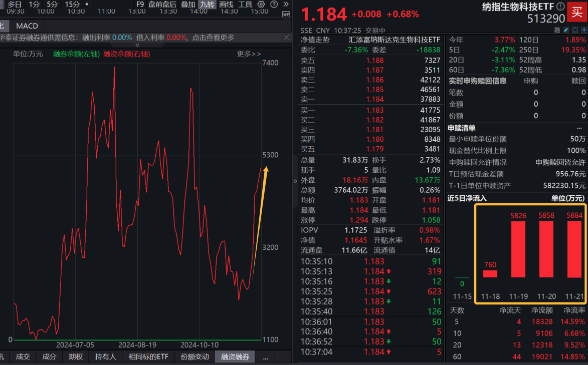Screen dimensions: 588x365
Task: Click the double-arrow toolbar overflow icon
Action: pyautogui.click(x=287, y=5)
